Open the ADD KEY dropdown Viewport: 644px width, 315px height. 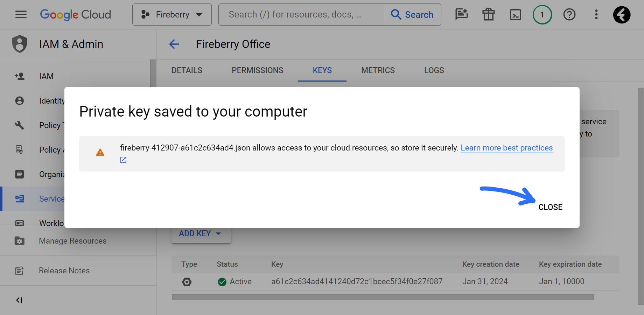click(x=201, y=233)
